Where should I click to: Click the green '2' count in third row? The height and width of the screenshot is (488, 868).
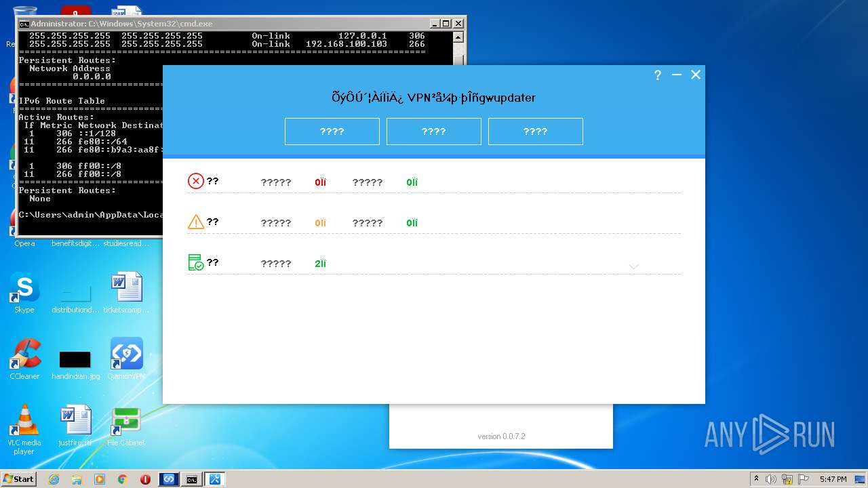click(320, 264)
